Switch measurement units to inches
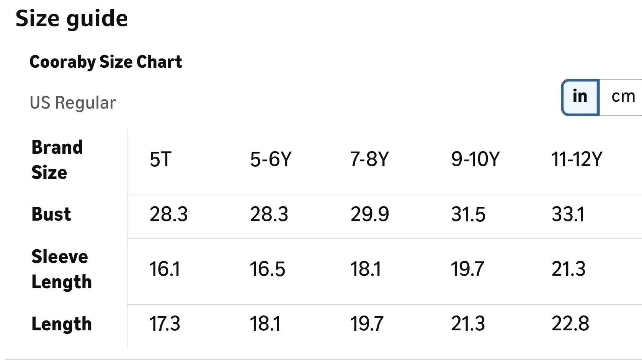 (x=580, y=97)
